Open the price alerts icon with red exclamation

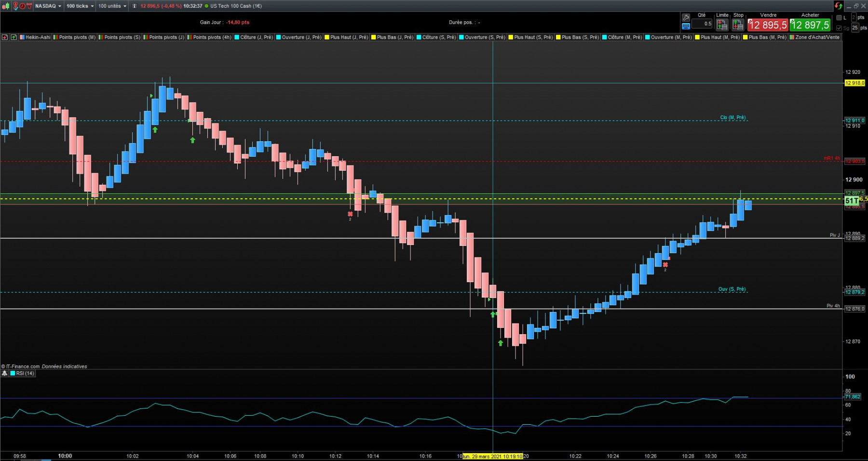point(15,6)
